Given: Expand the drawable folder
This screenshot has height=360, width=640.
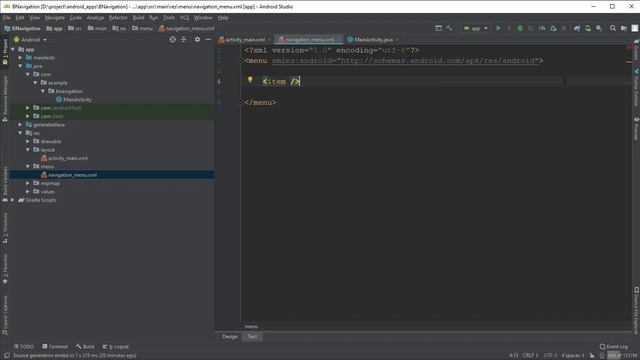Looking at the screenshot, I should click(28, 141).
